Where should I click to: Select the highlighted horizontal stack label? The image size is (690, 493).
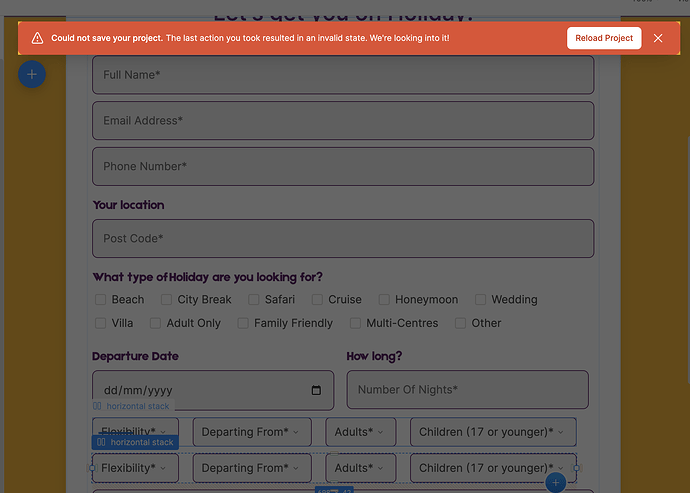[x=135, y=442]
